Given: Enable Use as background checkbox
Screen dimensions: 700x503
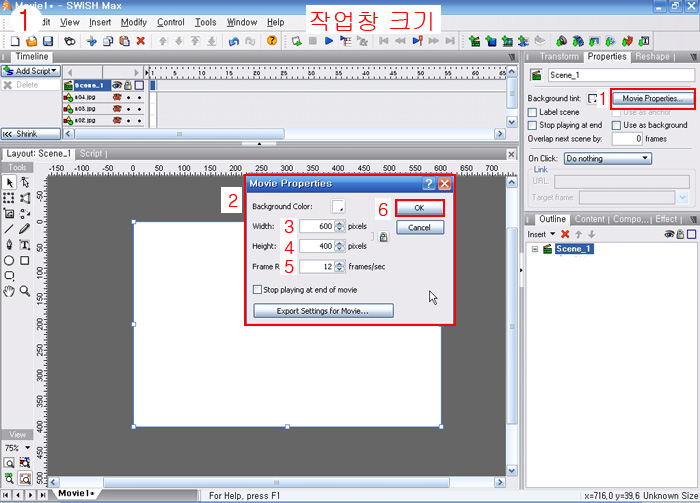Looking at the screenshot, I should tap(617, 125).
